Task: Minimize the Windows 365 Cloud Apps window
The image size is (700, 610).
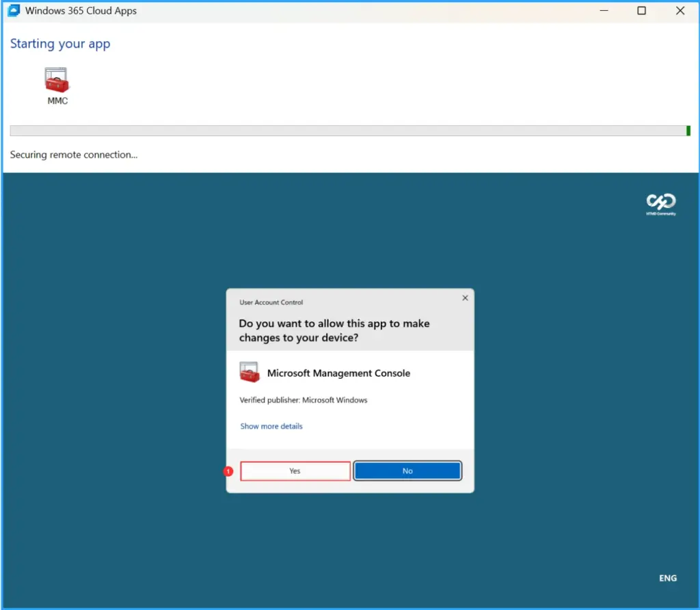Action: click(604, 11)
